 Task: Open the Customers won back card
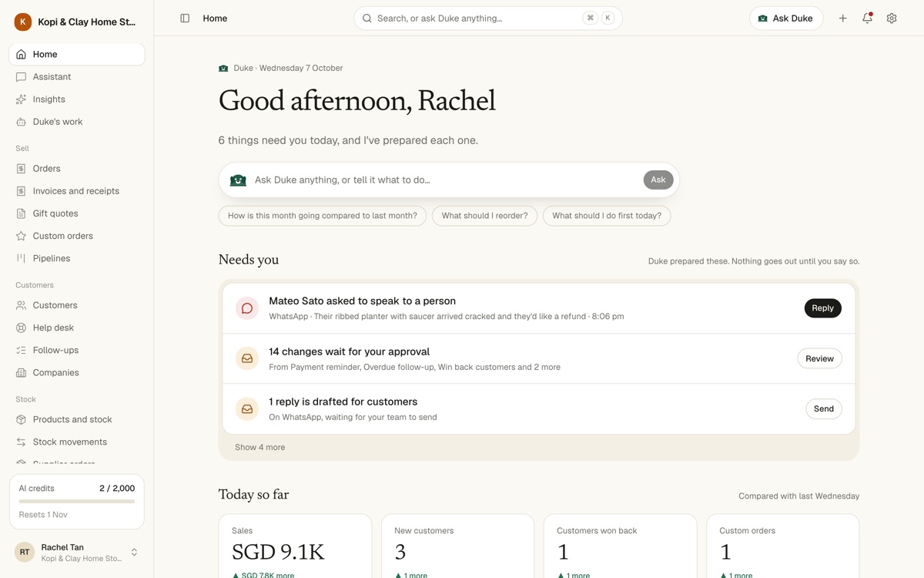pyautogui.click(x=620, y=546)
